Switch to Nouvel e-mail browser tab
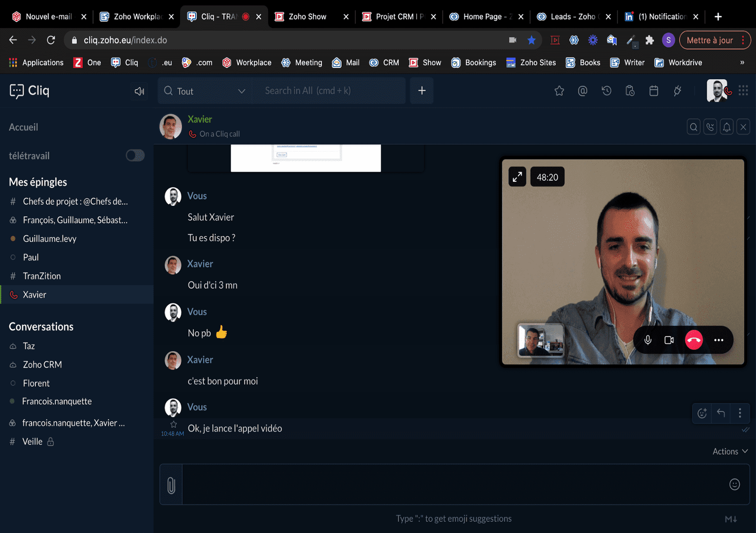 [49, 17]
